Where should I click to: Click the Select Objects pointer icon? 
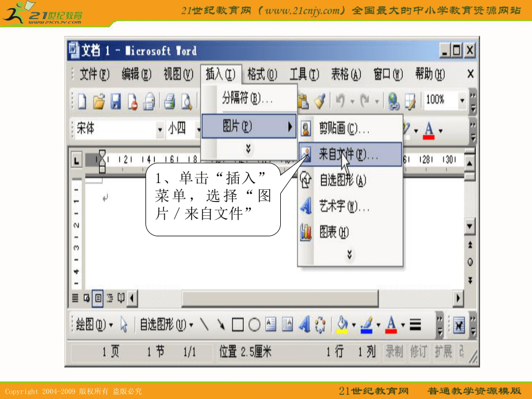124,325
